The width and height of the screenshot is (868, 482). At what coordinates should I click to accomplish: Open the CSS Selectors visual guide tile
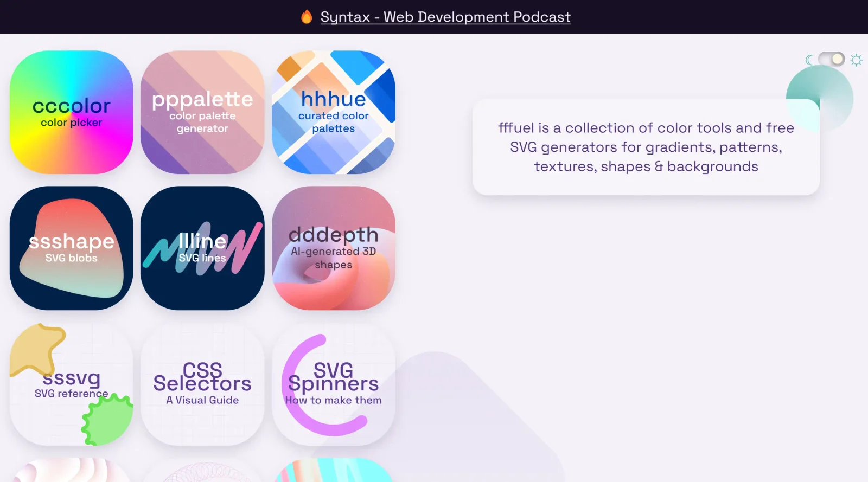202,384
